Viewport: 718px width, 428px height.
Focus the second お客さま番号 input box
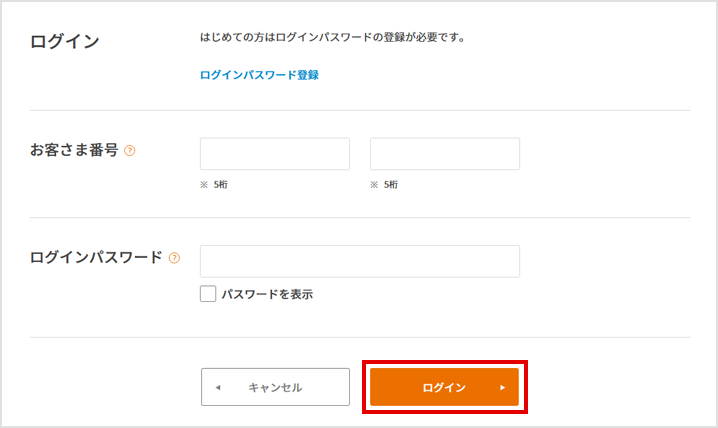tap(445, 154)
